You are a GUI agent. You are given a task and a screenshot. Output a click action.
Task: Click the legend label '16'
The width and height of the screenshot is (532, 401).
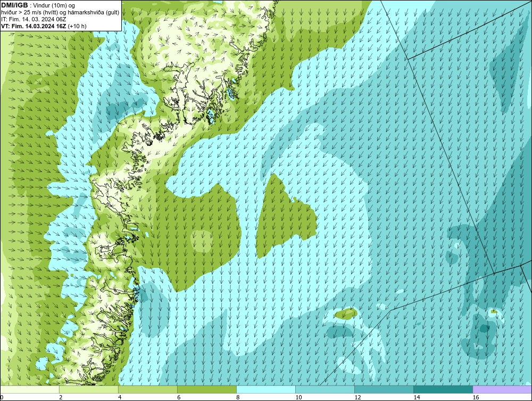(476, 397)
